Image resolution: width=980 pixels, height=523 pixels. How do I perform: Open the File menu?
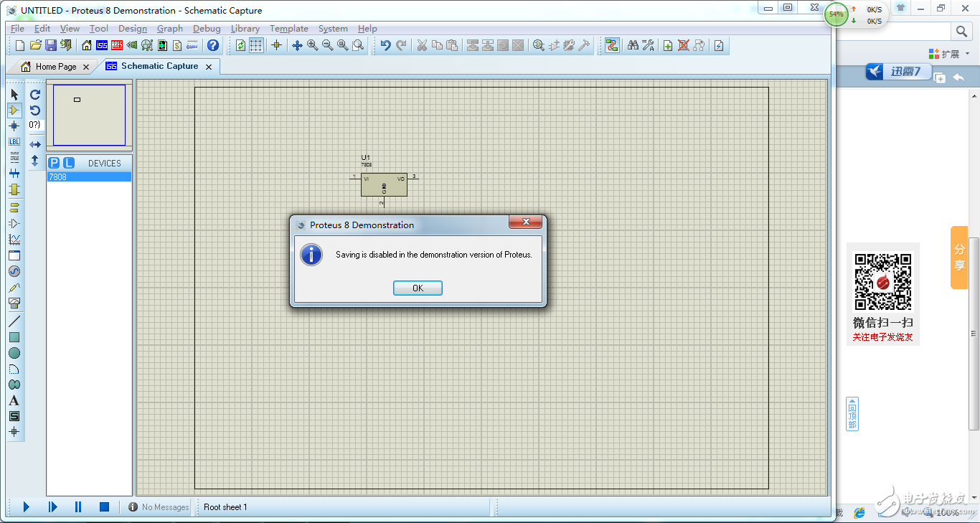(17, 29)
